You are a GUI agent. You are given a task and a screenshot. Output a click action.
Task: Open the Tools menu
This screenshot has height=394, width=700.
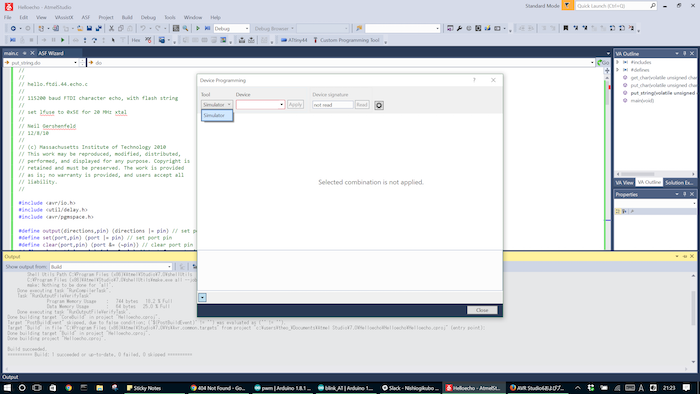coord(170,17)
